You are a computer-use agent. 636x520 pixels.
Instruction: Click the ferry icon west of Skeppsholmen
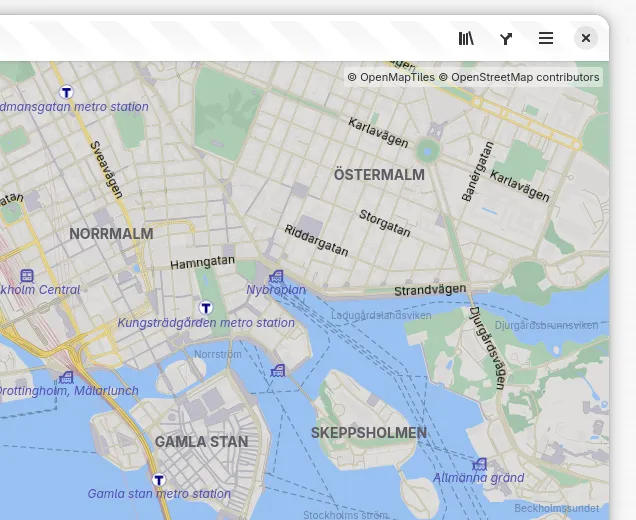click(278, 370)
